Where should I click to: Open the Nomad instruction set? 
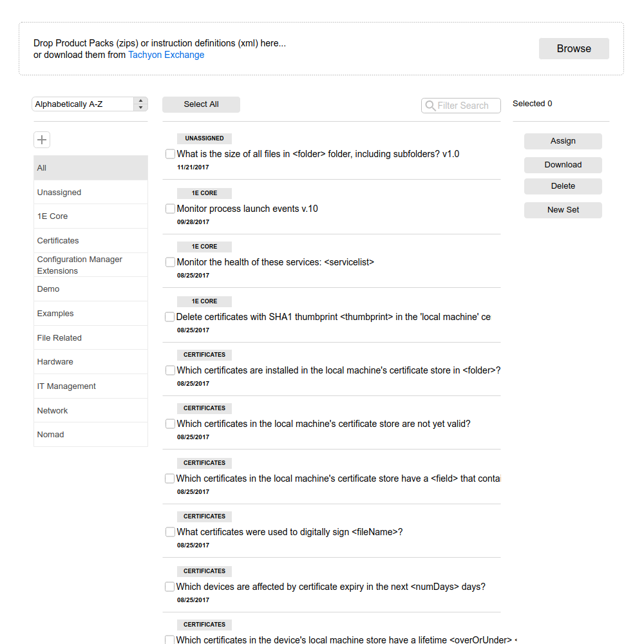[90, 435]
